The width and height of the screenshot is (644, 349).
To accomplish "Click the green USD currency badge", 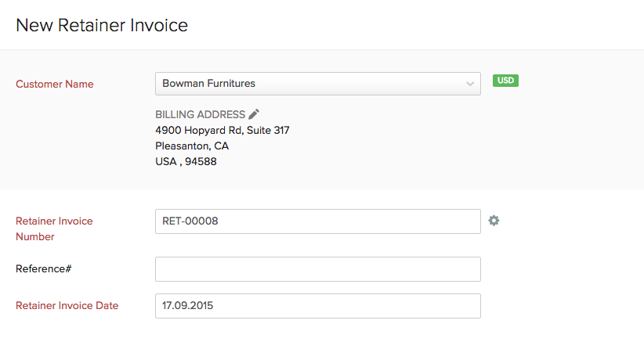I will (505, 81).
